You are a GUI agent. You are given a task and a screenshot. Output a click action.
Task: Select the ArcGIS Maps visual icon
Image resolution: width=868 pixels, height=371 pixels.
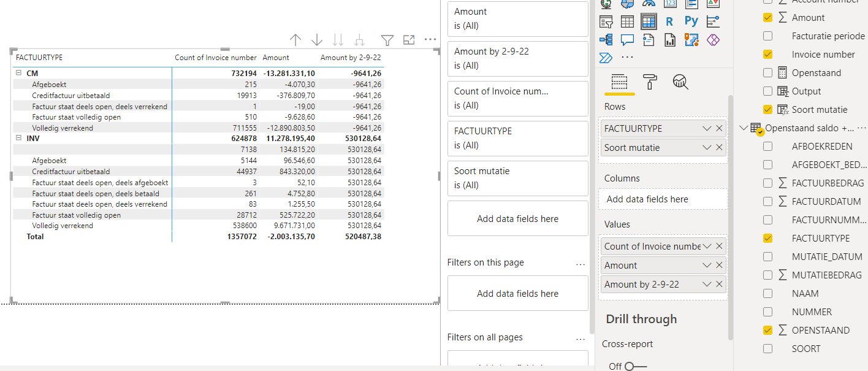(x=691, y=40)
